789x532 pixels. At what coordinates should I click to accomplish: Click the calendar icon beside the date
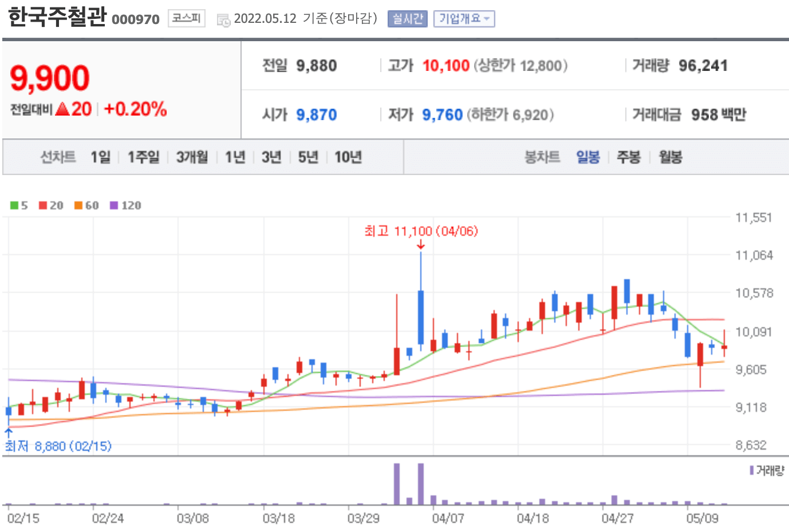point(223,20)
